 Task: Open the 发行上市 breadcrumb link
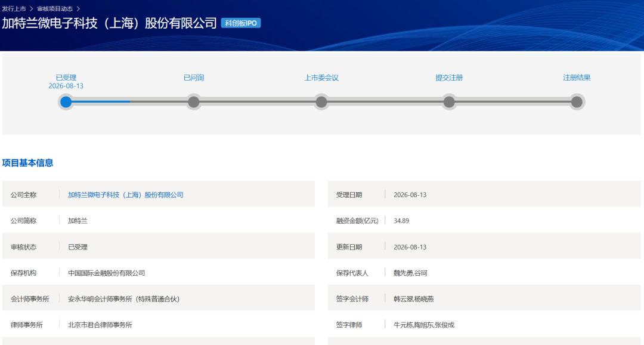(14, 8)
